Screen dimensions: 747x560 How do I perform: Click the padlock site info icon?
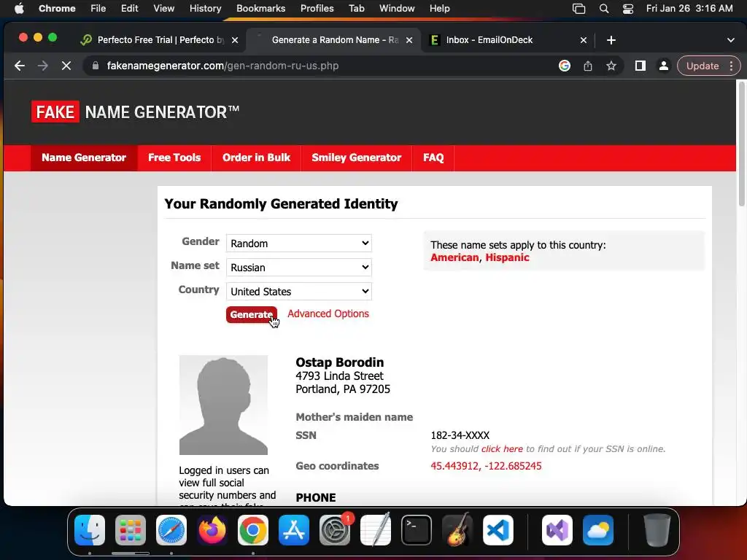96,66
